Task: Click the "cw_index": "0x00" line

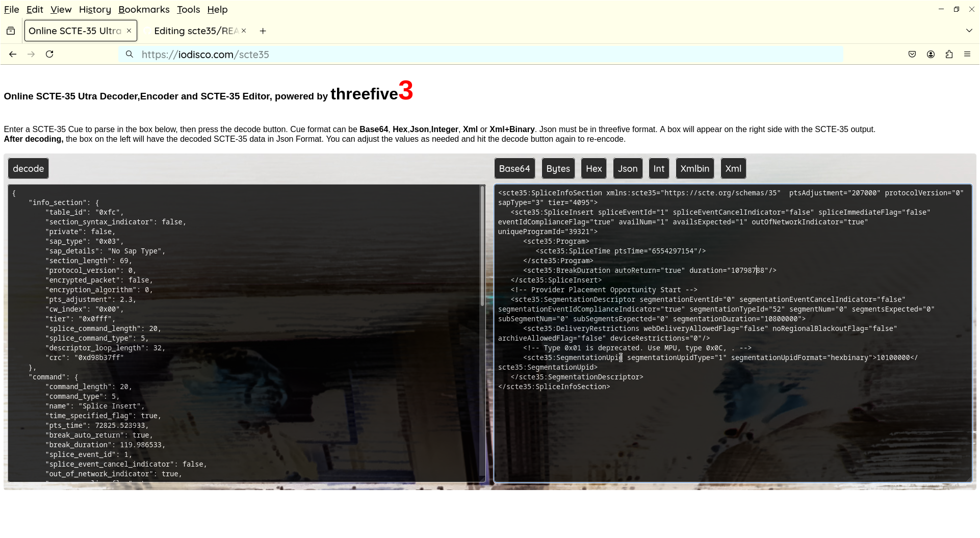Action: [85, 310]
